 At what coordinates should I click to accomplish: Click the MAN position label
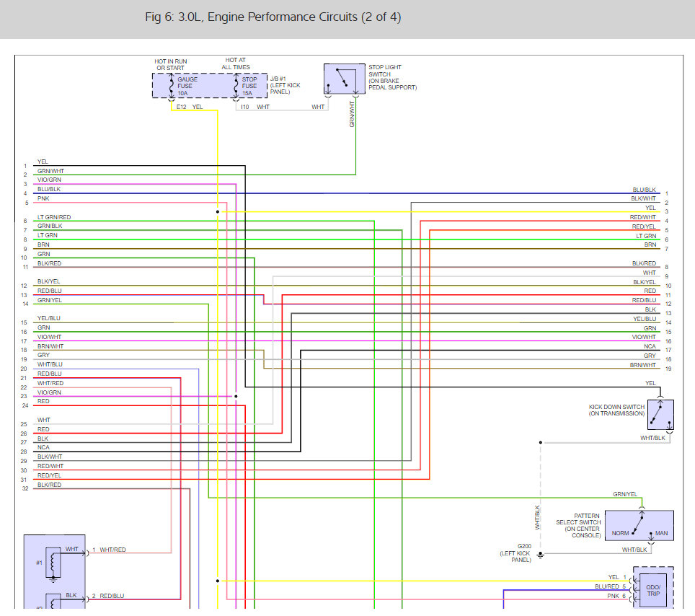[x=661, y=533]
